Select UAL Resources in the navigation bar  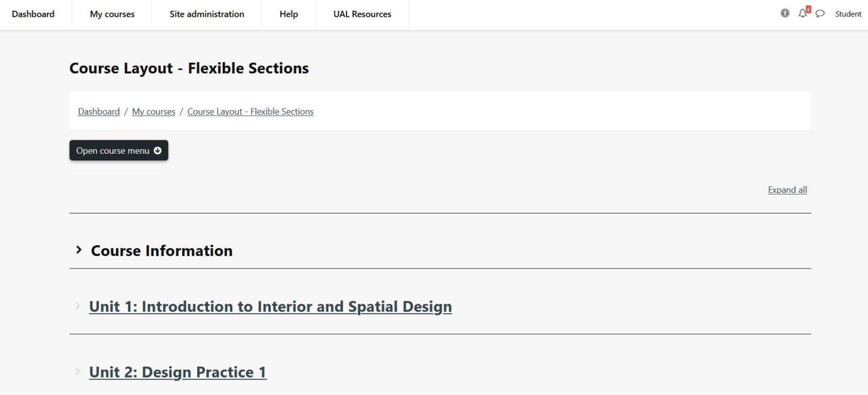pyautogui.click(x=362, y=14)
